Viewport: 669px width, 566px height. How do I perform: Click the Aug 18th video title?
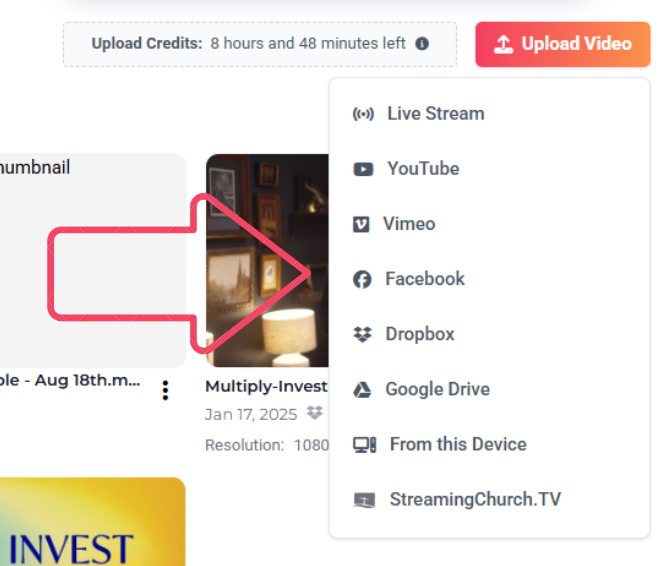[70, 380]
